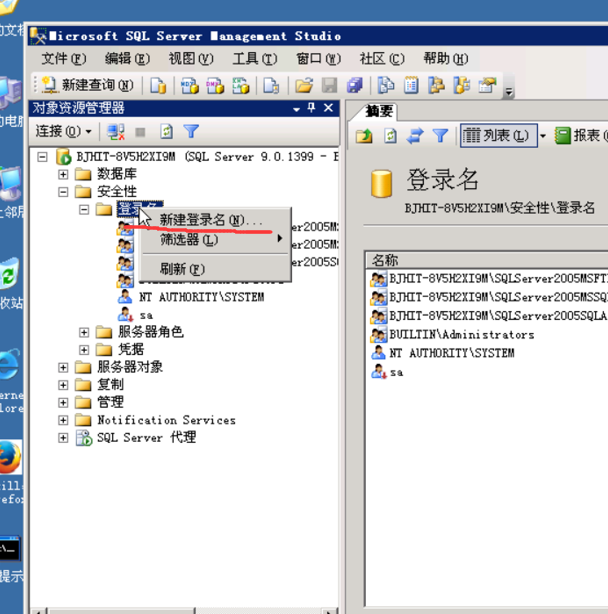Click the Analysis Services DMX query icon
Image resolution: width=608 pixels, height=614 pixels.
[x=215, y=85]
